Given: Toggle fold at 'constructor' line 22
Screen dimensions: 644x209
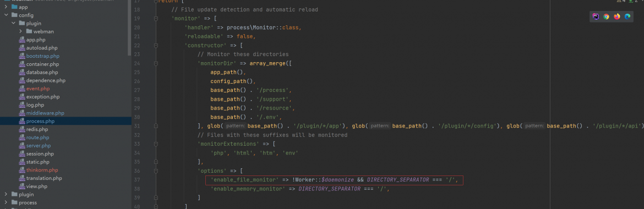Looking at the screenshot, I should pyautogui.click(x=156, y=46).
